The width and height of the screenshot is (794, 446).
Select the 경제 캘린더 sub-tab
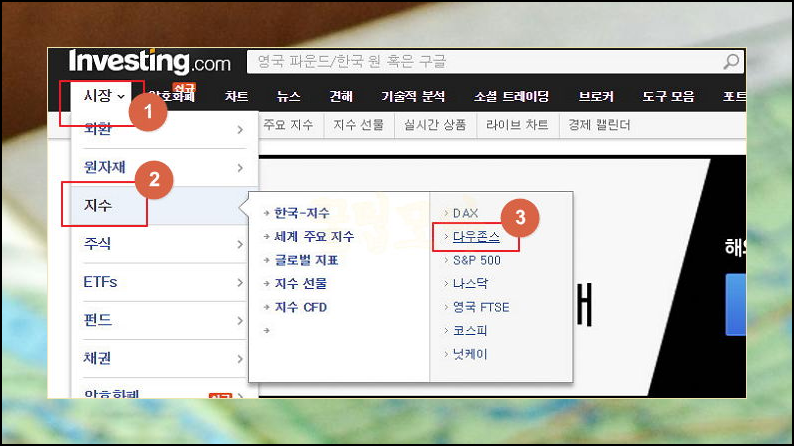coord(599,125)
